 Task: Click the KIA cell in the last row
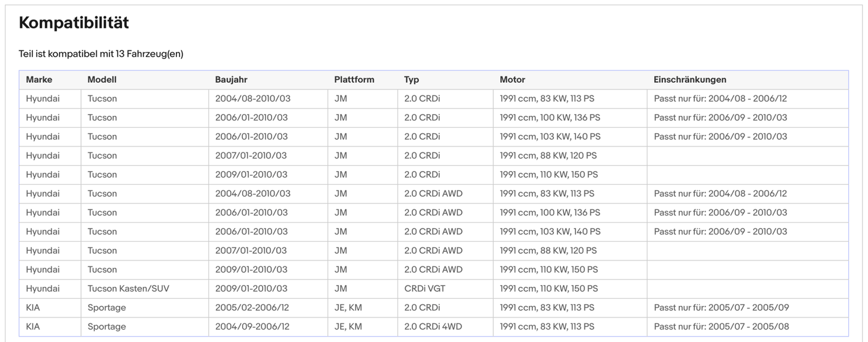tap(32, 327)
